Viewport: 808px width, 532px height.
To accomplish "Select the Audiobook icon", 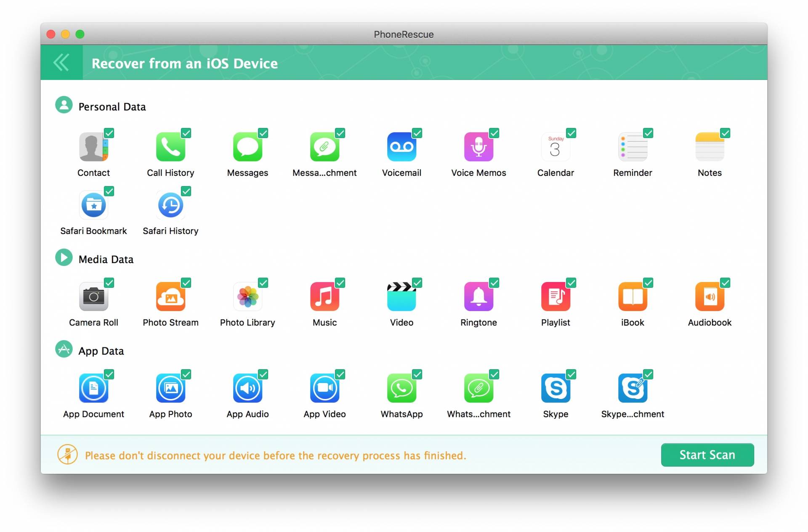I will pyautogui.click(x=710, y=297).
